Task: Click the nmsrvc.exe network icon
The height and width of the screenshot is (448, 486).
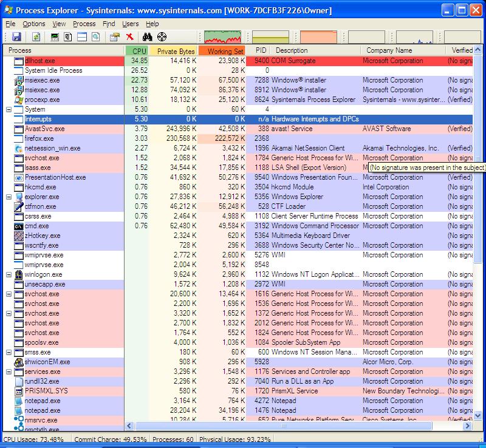Action: click(x=19, y=421)
